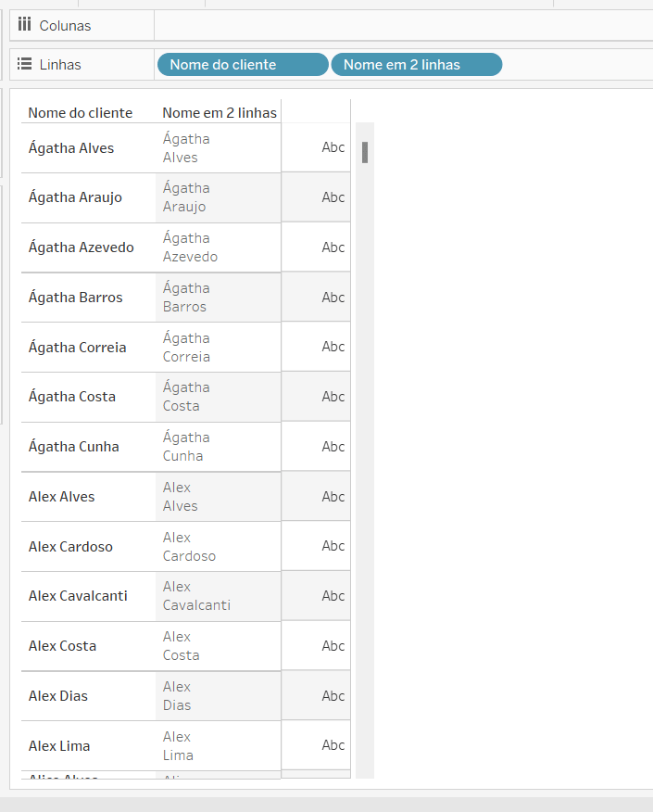
Task: Select the Alex Dias row label
Action: pos(58,696)
